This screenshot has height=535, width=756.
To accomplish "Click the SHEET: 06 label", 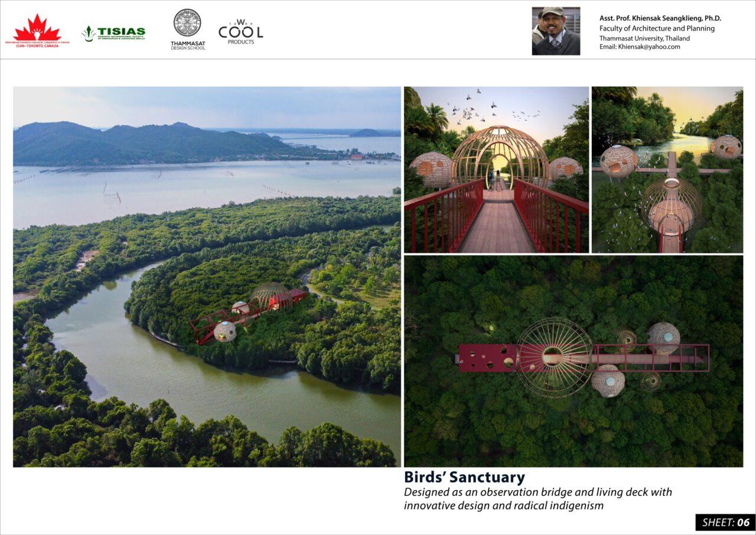I will 725,522.
